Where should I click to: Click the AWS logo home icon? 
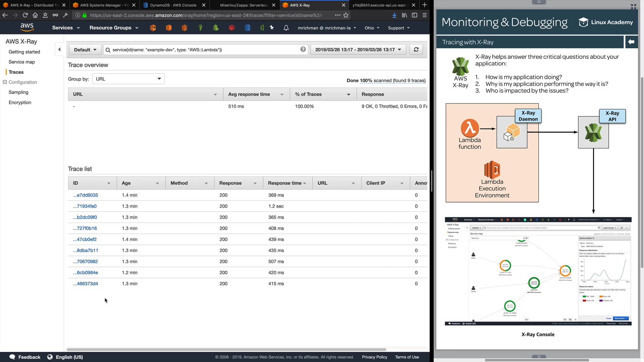tap(27, 27)
